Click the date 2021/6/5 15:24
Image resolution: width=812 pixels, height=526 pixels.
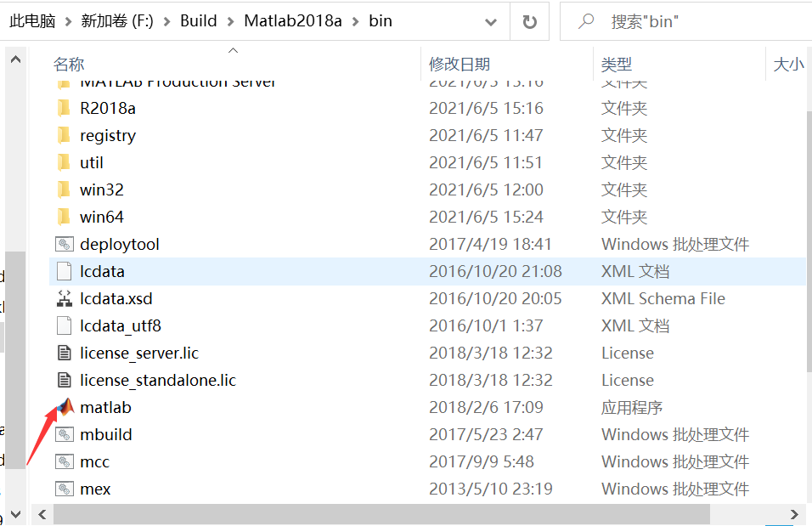486,218
